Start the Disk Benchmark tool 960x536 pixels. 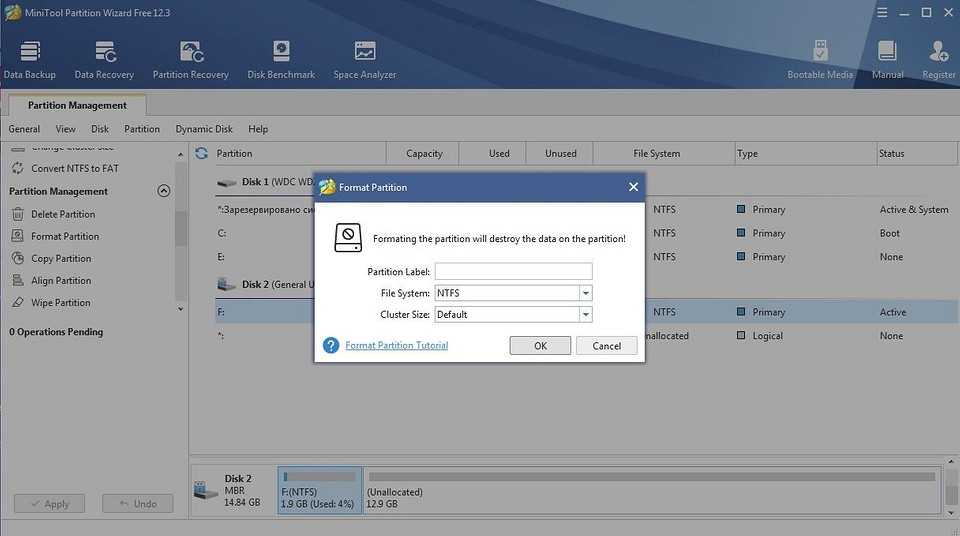tap(281, 60)
